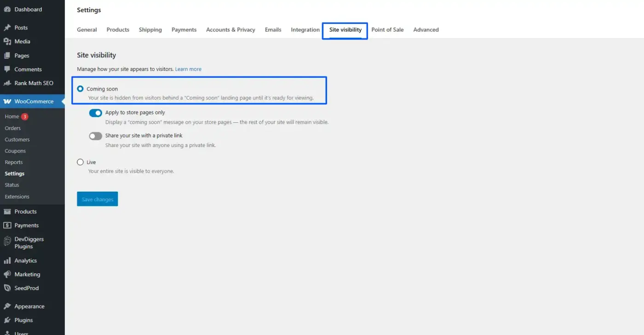Viewport: 644px width, 335px height.
Task: Click the Save changes button
Action: 98,199
